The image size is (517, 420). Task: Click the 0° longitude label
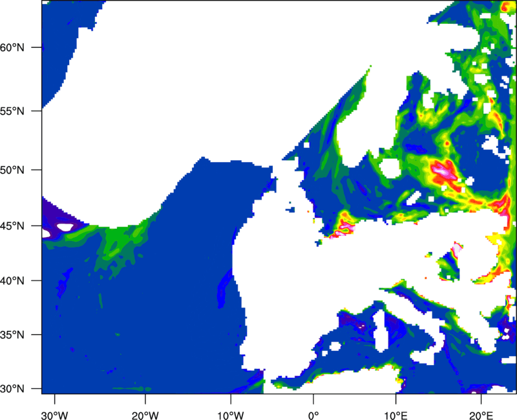point(313,415)
